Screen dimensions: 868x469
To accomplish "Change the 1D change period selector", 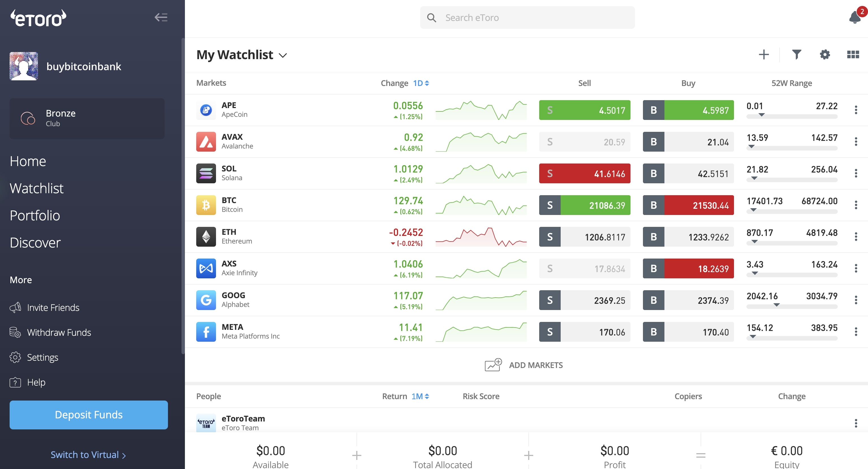I will coord(421,83).
